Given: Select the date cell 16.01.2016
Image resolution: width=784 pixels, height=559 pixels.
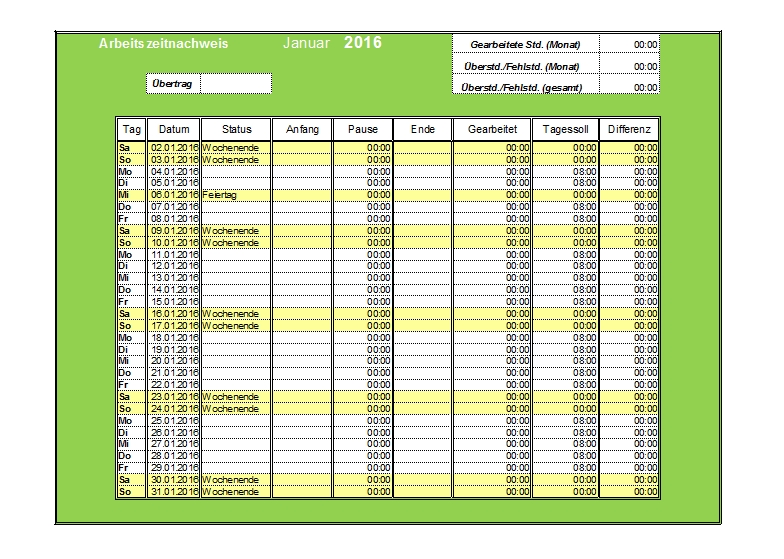Looking at the screenshot, I should (x=174, y=314).
